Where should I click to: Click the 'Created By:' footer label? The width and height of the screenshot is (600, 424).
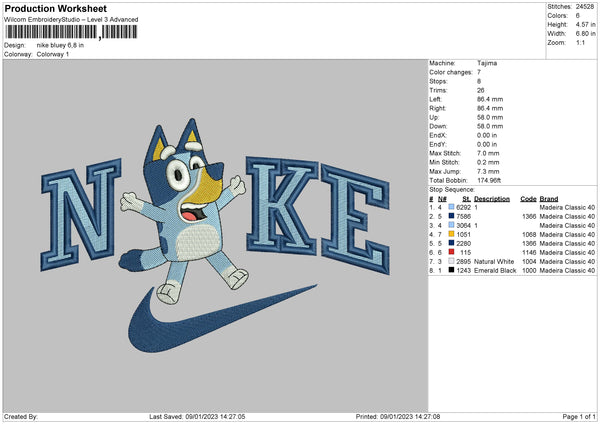(21, 417)
